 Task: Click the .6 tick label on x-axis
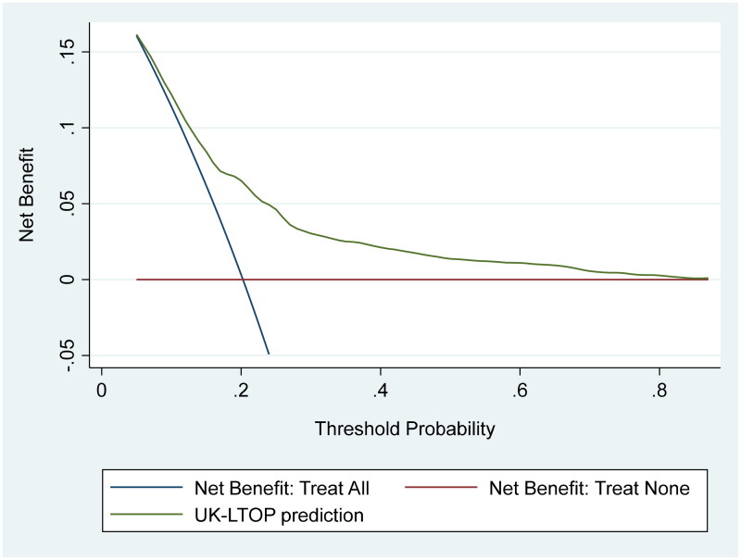click(520, 390)
